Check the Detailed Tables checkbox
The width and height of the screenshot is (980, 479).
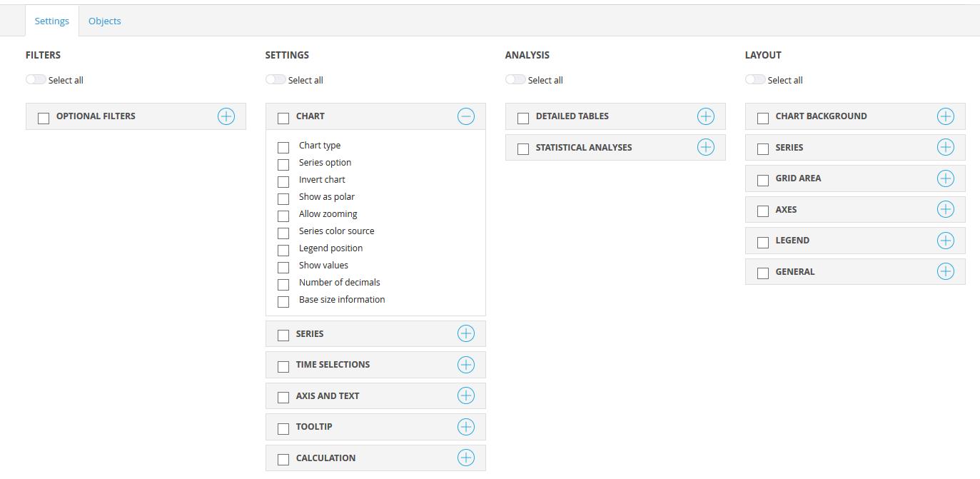(523, 118)
